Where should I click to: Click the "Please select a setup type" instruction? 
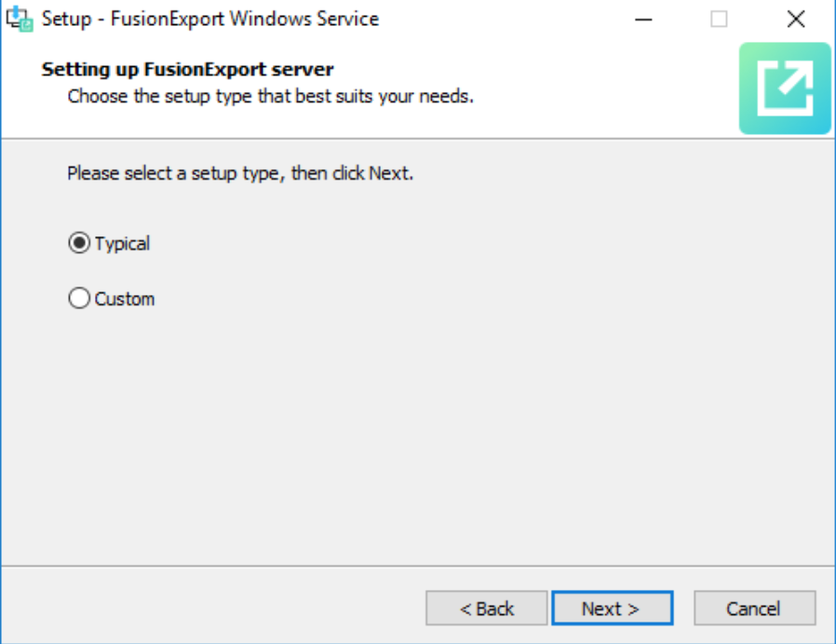[x=239, y=173]
